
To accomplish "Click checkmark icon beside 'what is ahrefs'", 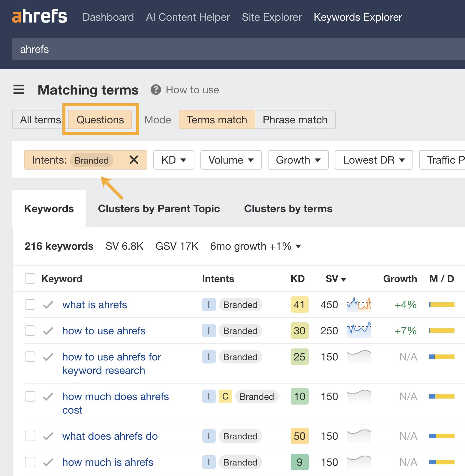I will pyautogui.click(x=48, y=305).
